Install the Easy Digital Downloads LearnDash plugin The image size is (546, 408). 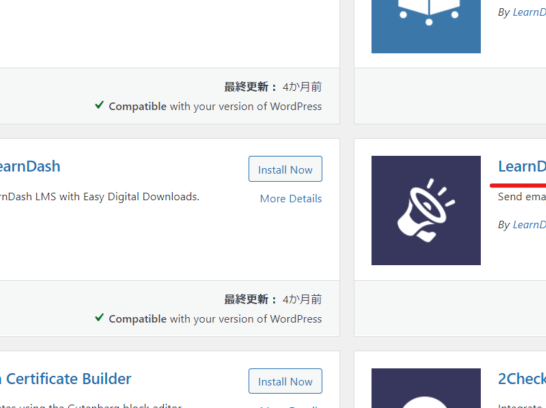(285, 169)
